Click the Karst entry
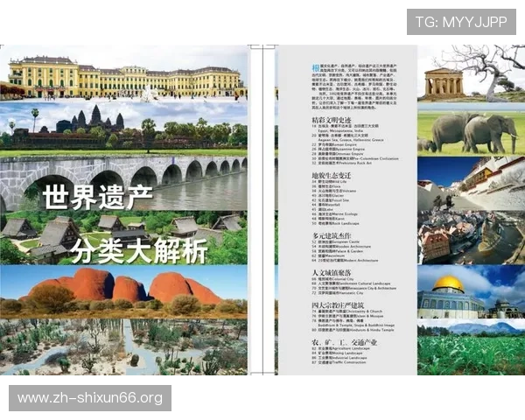 coord(328,219)
